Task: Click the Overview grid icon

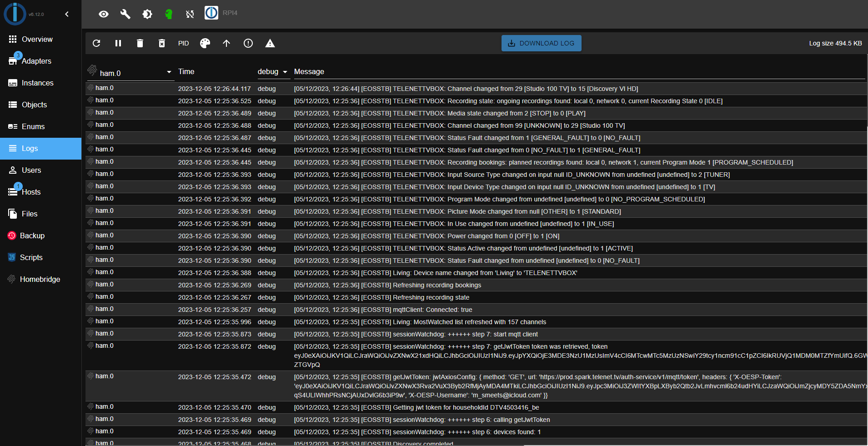Action: (13, 39)
